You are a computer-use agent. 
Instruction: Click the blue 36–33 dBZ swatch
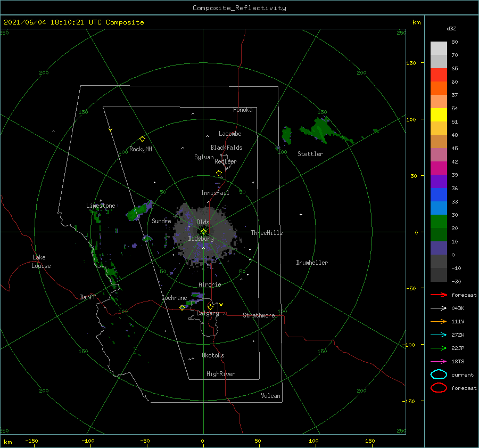(439, 194)
